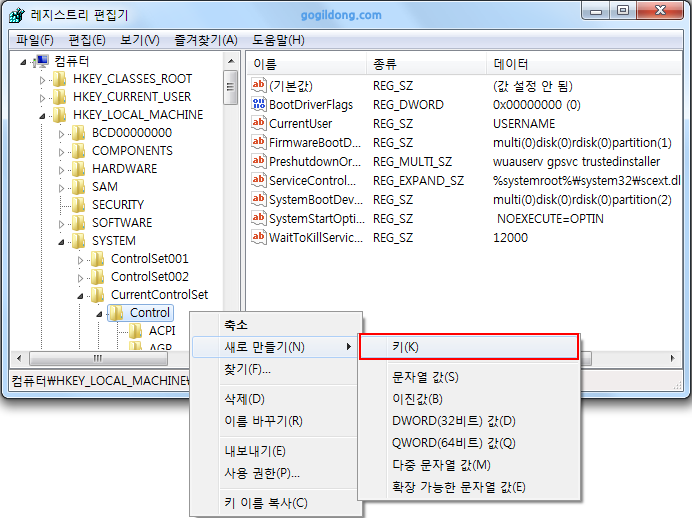Expand the ControlSet001 node arrow

click(80, 260)
